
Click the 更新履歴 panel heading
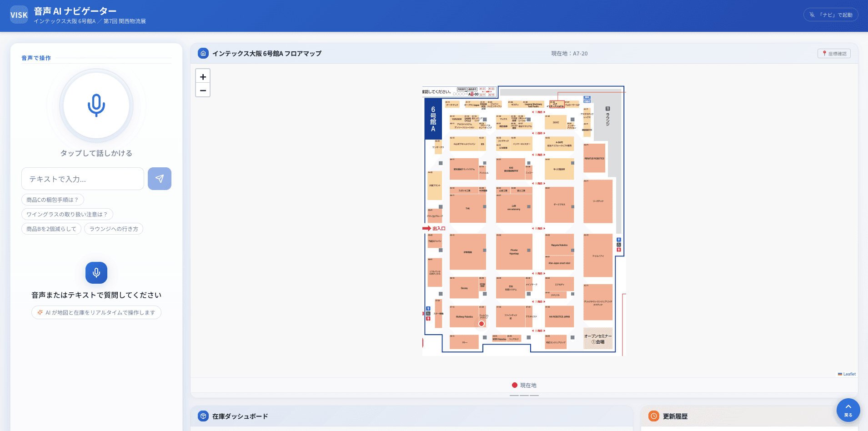pyautogui.click(x=675, y=416)
